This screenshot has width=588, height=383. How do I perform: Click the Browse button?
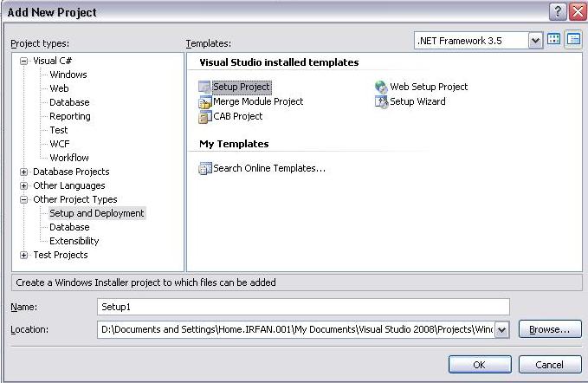click(x=550, y=329)
